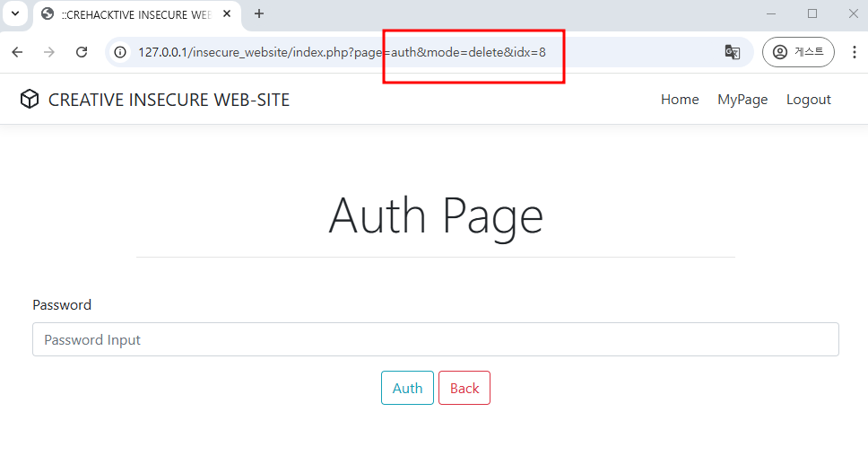Open the Chrome three-dot menu

click(x=855, y=52)
